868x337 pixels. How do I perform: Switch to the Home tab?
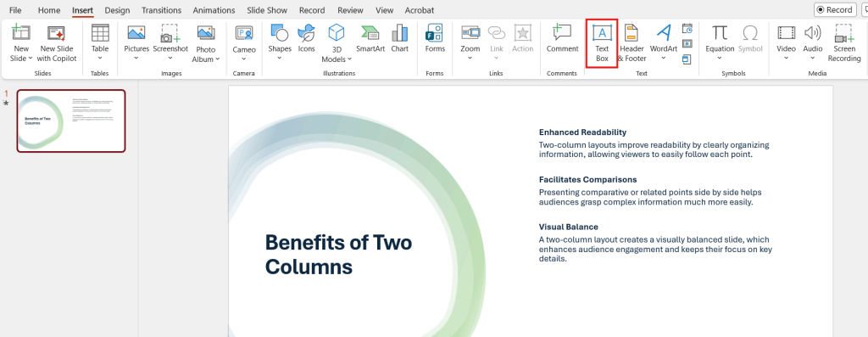click(x=49, y=10)
